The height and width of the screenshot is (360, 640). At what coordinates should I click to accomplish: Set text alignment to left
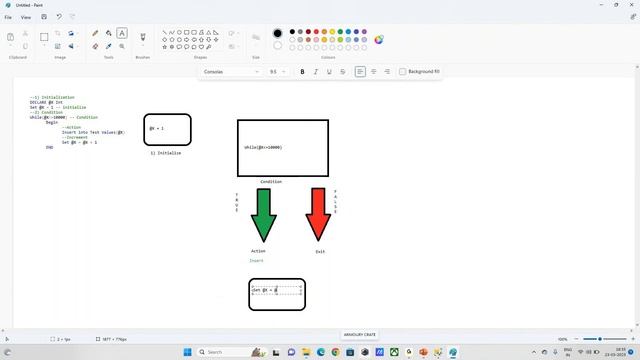(360, 72)
